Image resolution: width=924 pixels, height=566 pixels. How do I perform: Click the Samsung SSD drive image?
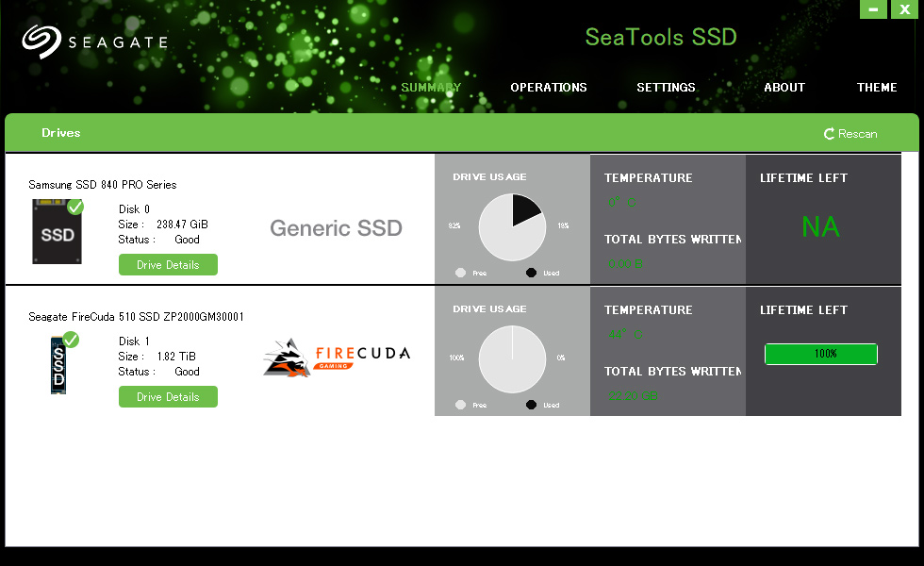[x=57, y=232]
